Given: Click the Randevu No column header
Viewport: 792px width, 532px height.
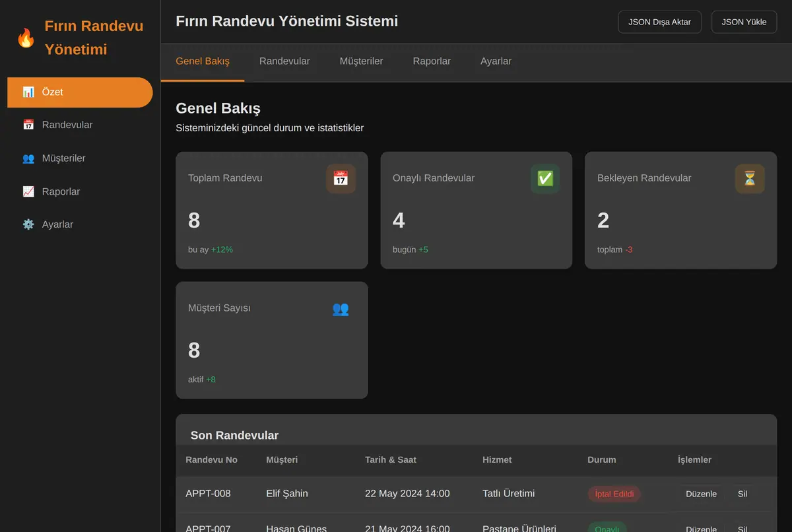Looking at the screenshot, I should tap(211, 459).
